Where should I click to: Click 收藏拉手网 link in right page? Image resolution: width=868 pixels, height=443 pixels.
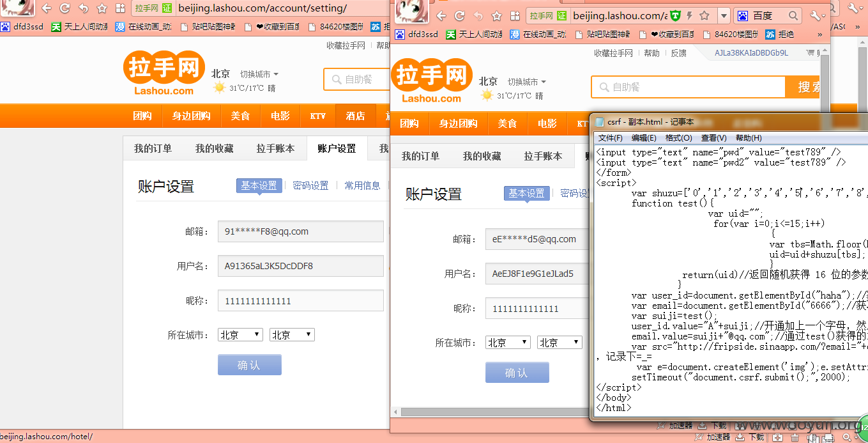613,53
